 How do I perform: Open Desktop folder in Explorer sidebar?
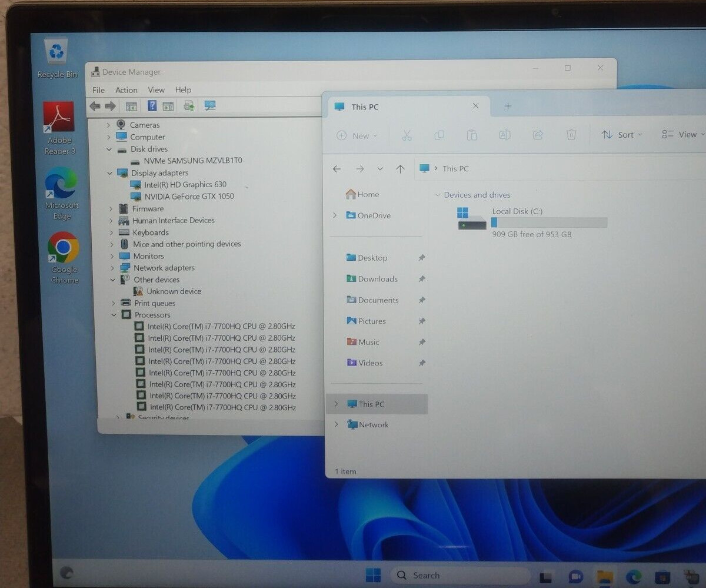367,258
